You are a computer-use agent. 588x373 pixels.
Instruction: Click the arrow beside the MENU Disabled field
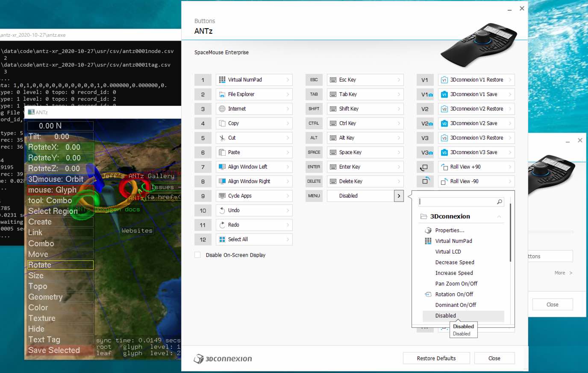click(x=399, y=196)
